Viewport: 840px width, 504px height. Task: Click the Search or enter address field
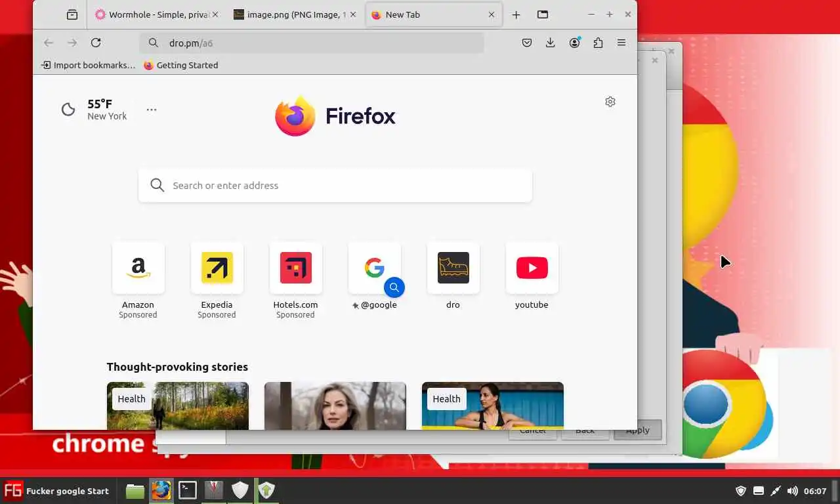[335, 185]
